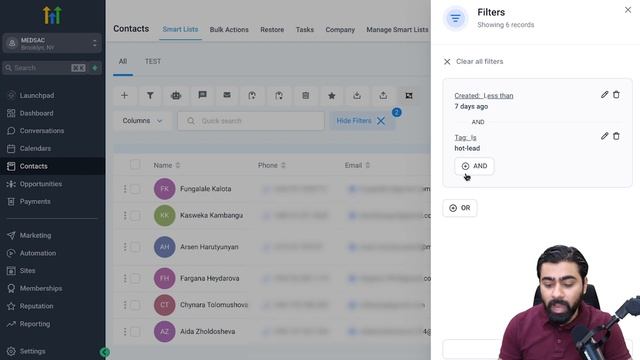Check the Arsen Harutyunyan row checkbox
The height and width of the screenshot is (360, 640).
(x=135, y=247)
